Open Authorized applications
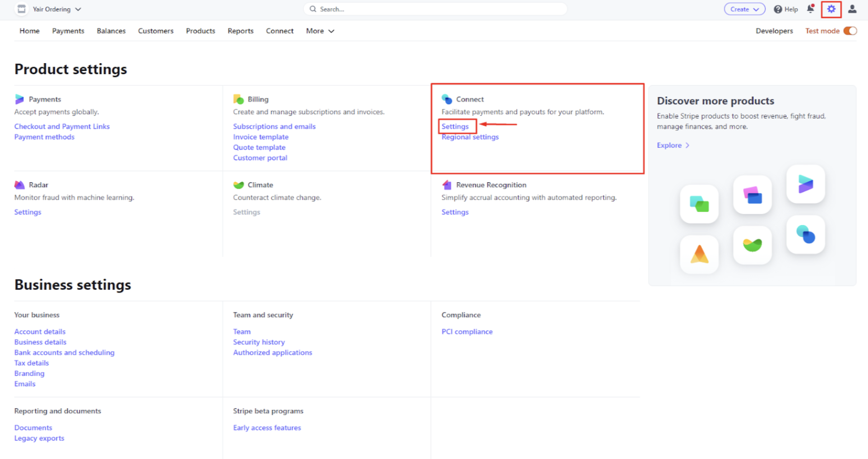 point(272,353)
